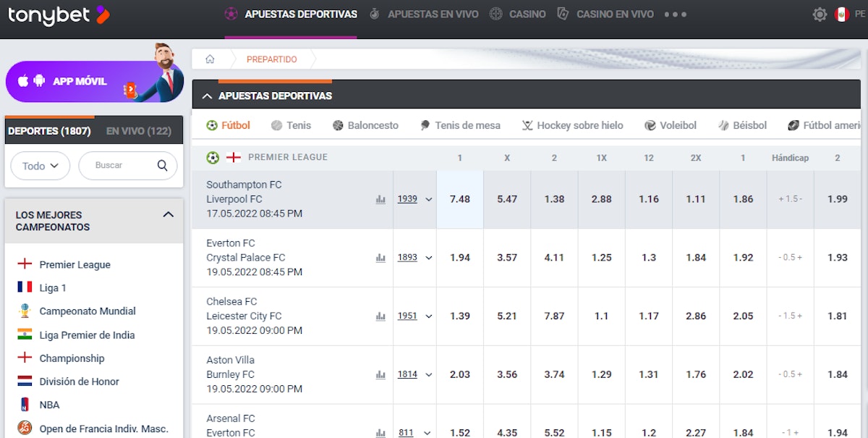Image resolution: width=868 pixels, height=438 pixels.
Task: Open statistics icon for Chelsea FC match
Action: (x=380, y=316)
